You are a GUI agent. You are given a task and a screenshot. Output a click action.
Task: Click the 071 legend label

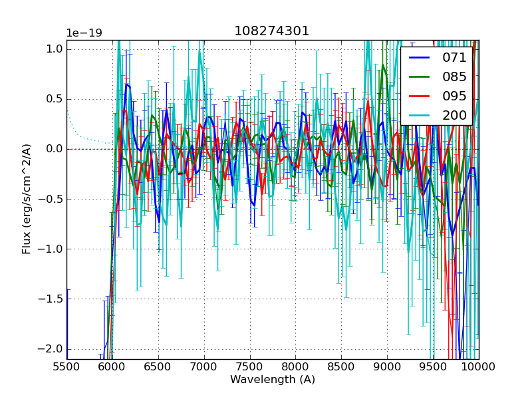click(454, 58)
